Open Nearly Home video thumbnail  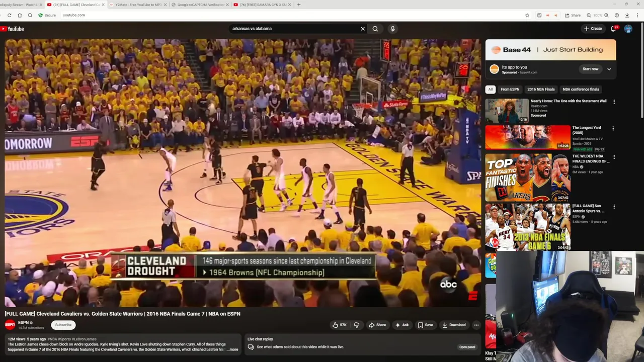point(507,111)
